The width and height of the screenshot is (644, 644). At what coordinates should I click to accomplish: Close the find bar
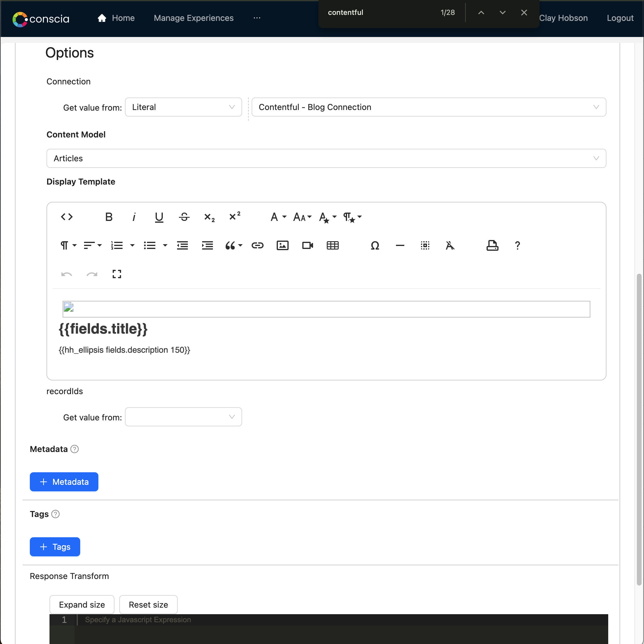click(524, 13)
